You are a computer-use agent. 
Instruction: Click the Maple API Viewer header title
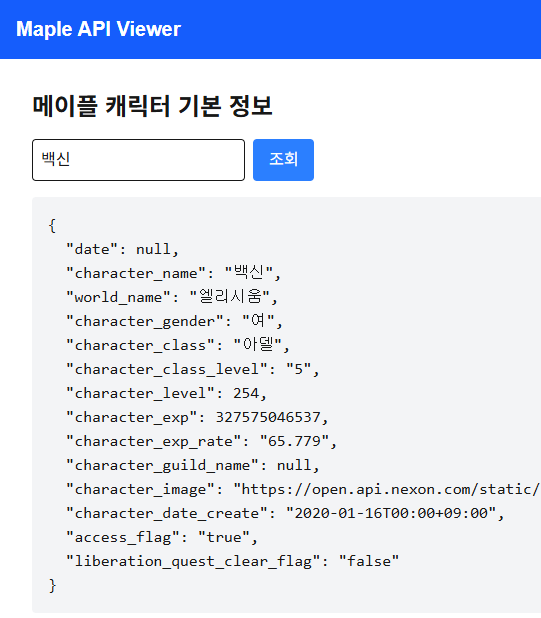point(99,29)
